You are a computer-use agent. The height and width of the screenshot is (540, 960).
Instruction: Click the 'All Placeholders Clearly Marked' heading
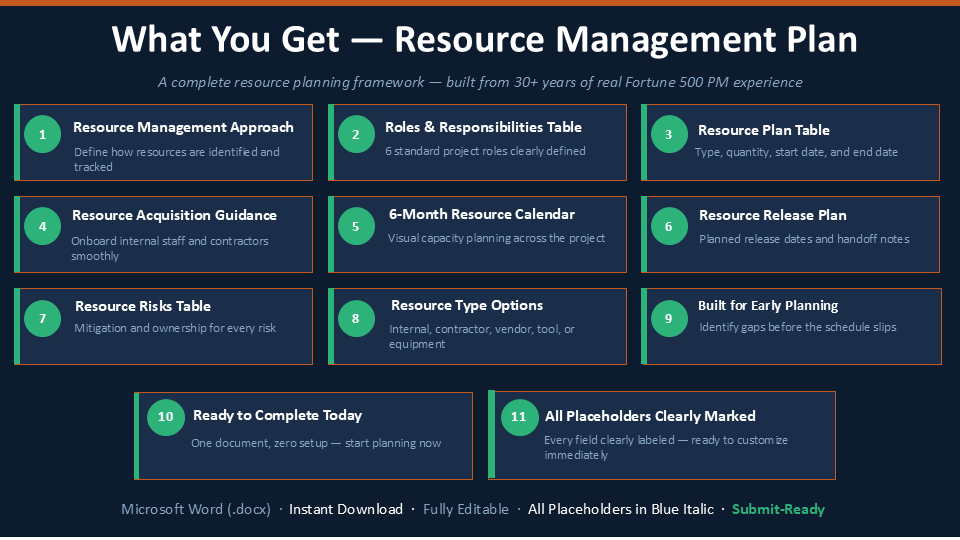point(650,416)
